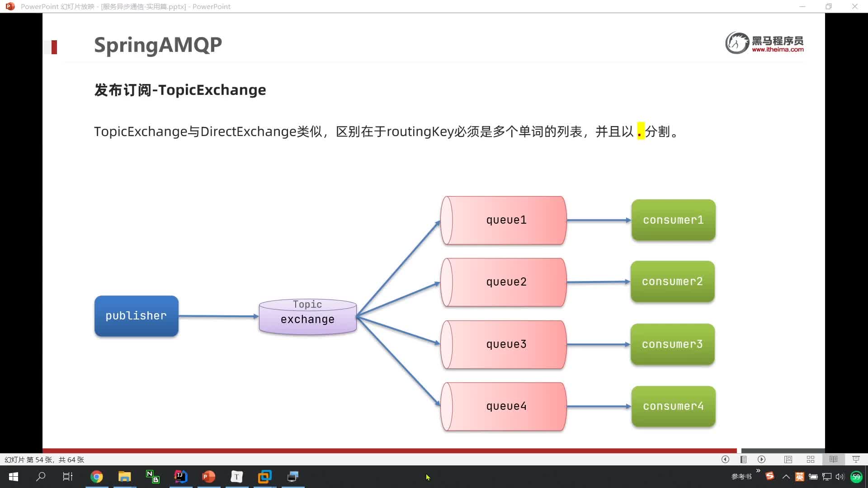Open VMware Workstation from the taskbar
Viewport: 868px width, 488px height.
(x=264, y=477)
